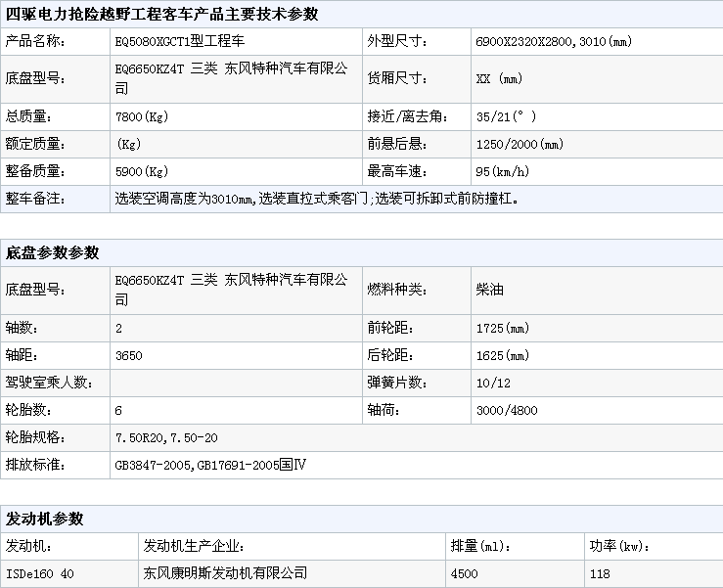Image resolution: width=723 pixels, height=588 pixels.
Task: Click the product name value EQ5080XGCT1型工程车
Action: click(180, 41)
